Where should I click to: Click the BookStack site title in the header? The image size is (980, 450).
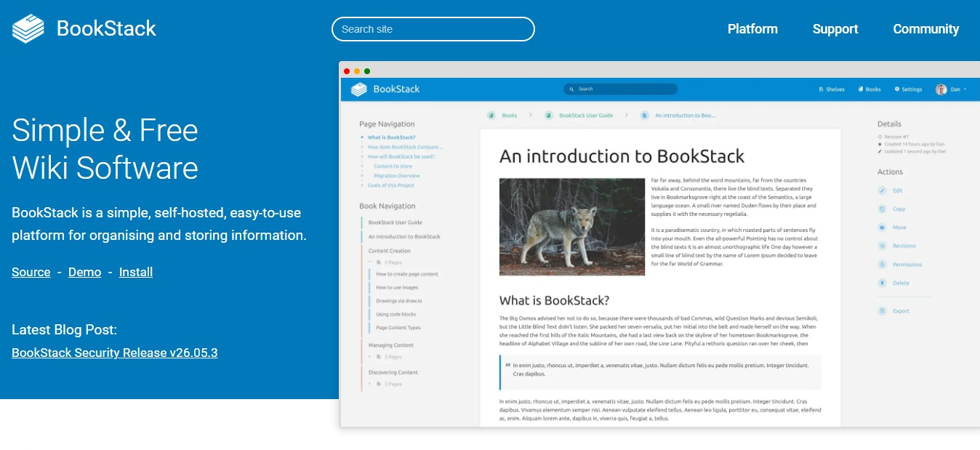(106, 28)
